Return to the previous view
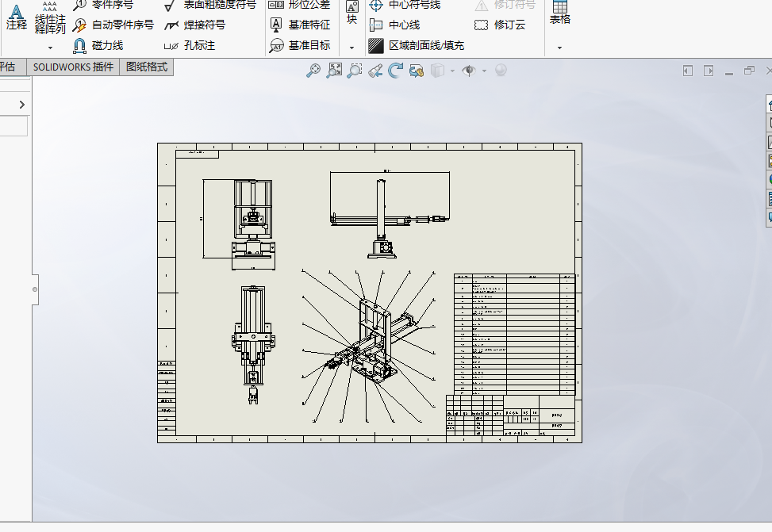Screen dimensions: 772x532 (375, 71)
